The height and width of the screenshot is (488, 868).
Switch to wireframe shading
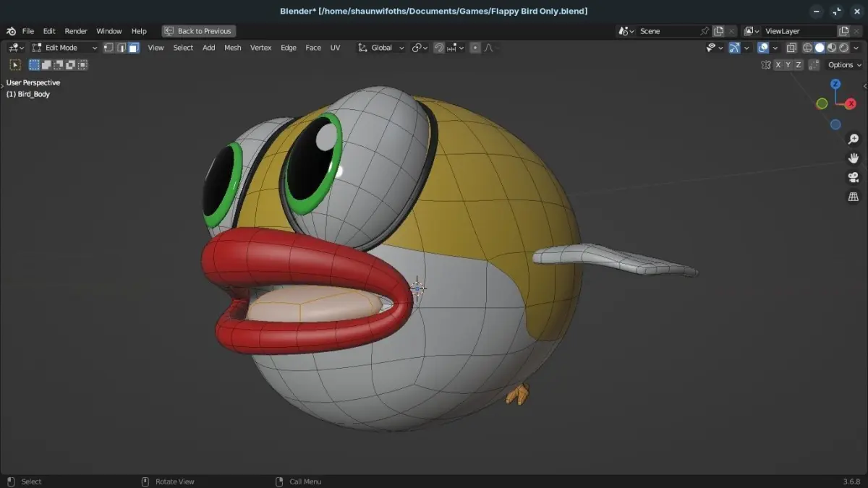pos(807,48)
